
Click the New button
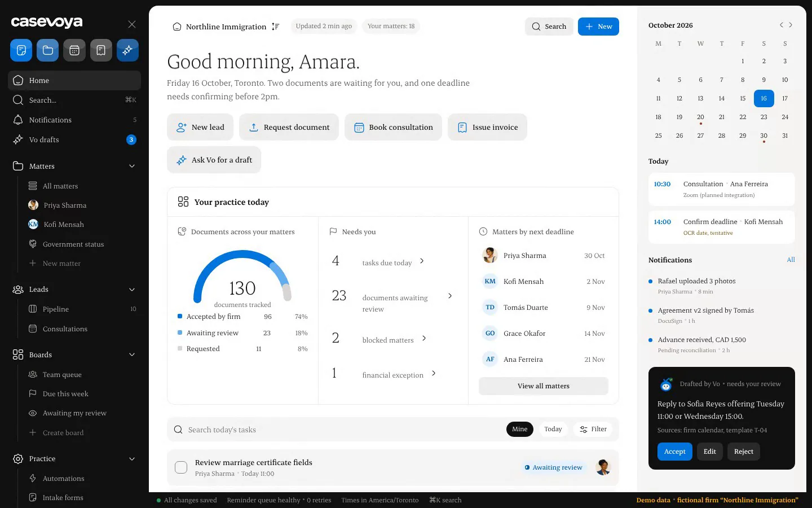598,27
